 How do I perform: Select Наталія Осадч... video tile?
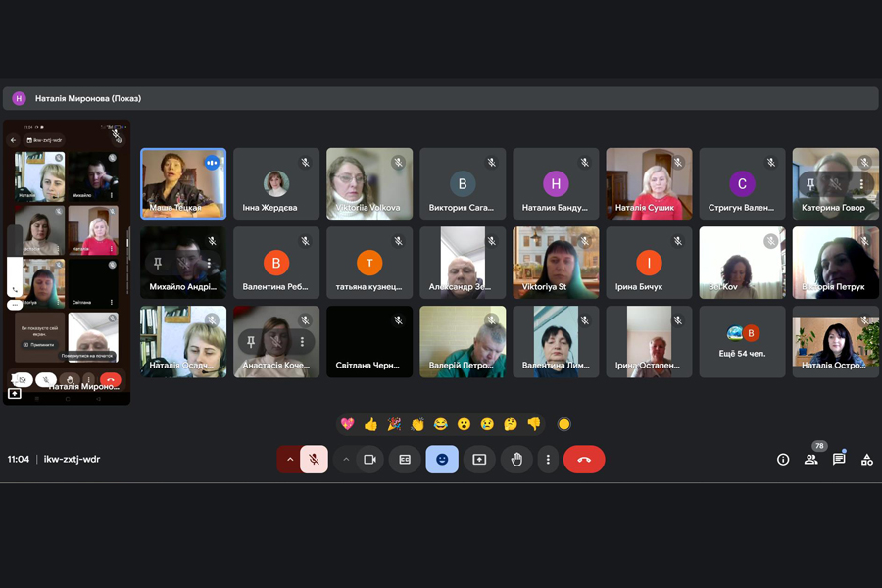click(x=183, y=342)
